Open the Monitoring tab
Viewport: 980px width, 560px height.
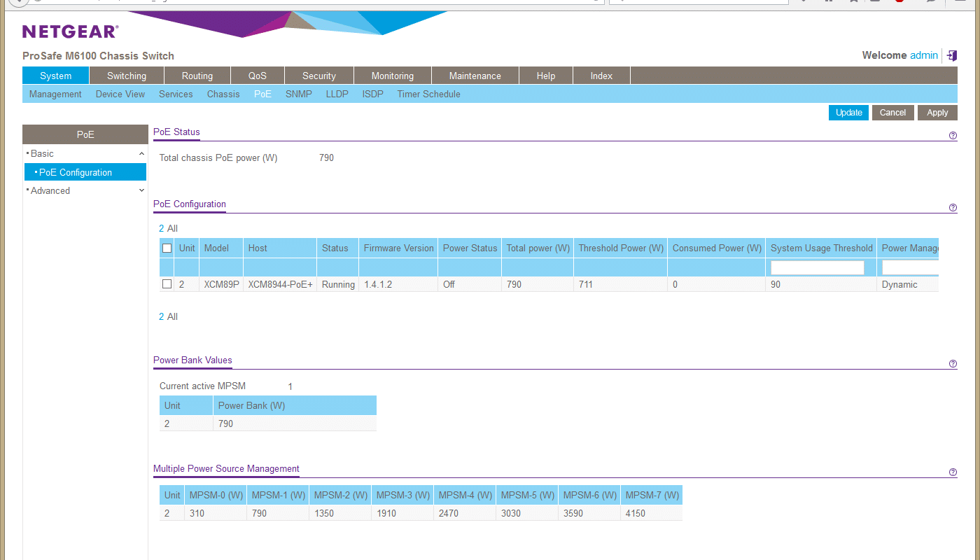coord(393,76)
